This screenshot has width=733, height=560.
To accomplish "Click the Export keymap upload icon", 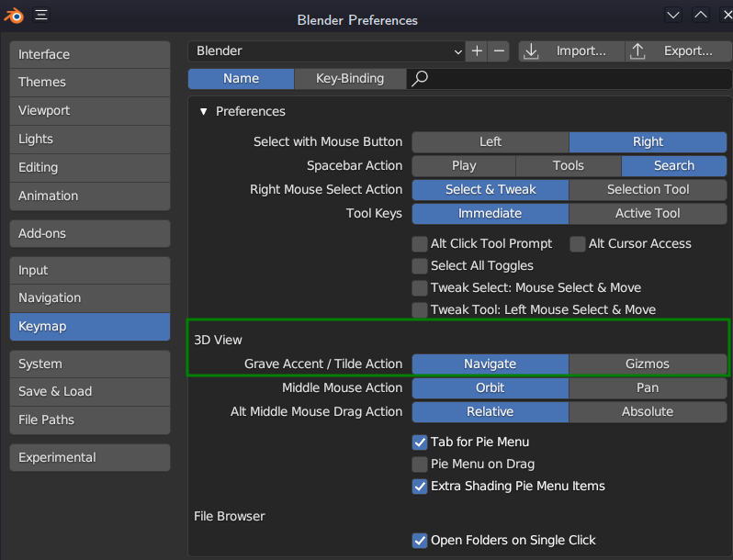I will coord(638,51).
